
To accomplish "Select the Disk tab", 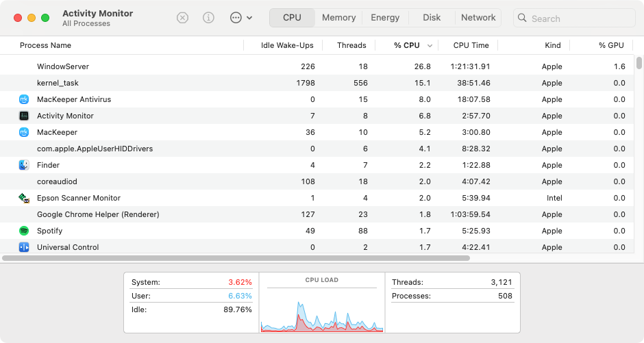I will [432, 18].
